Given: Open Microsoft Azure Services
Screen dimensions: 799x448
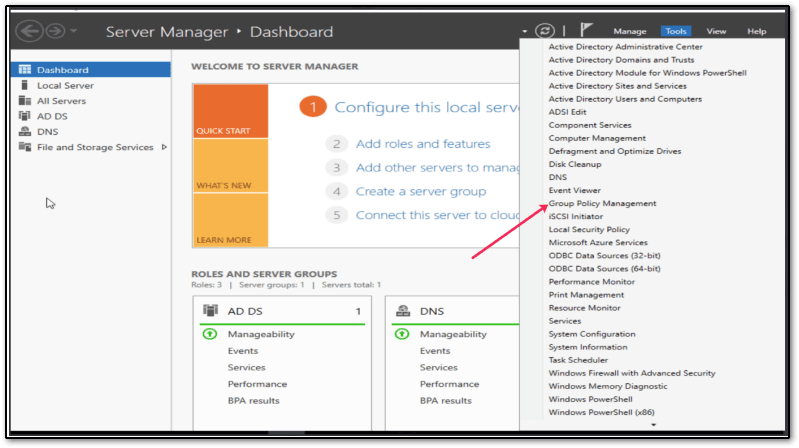Looking at the screenshot, I should (x=598, y=243).
